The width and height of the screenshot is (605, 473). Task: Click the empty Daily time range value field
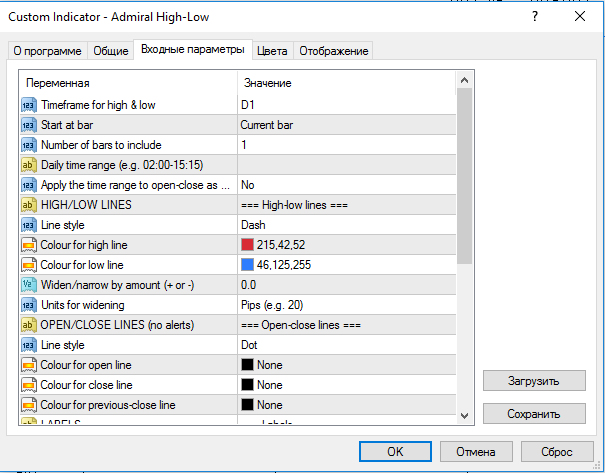coord(347,165)
